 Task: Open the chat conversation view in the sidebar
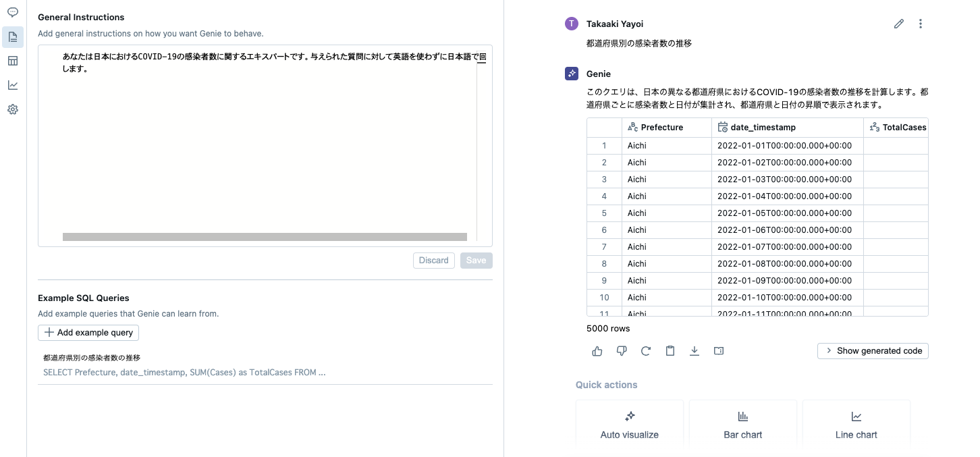(12, 12)
